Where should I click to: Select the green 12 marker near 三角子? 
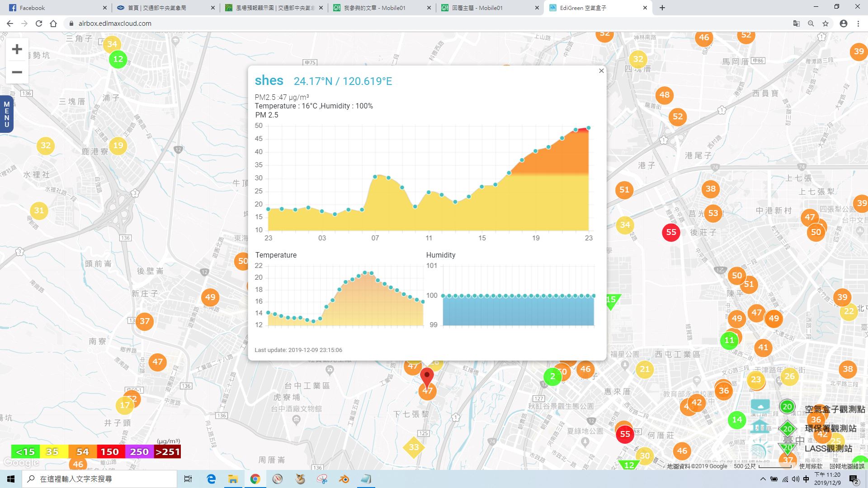pos(118,59)
